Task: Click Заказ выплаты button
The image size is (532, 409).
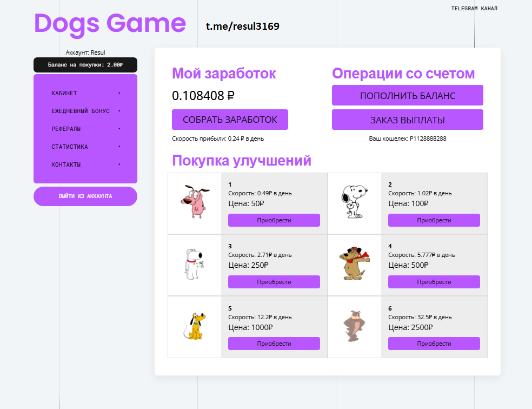Action: pyautogui.click(x=408, y=120)
